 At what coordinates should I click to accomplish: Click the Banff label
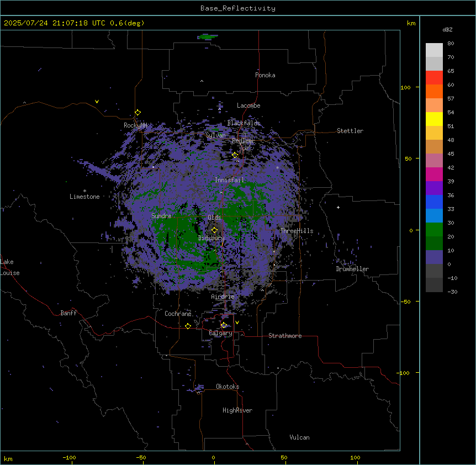click(x=68, y=313)
